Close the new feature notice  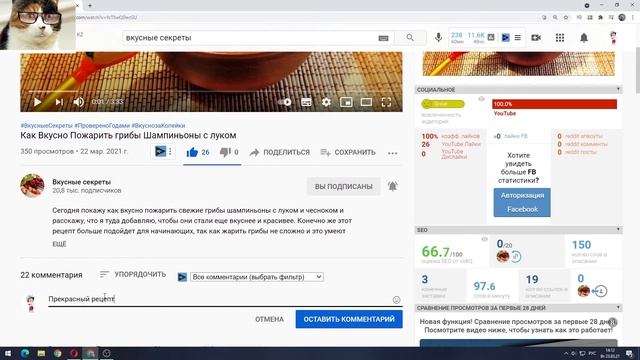coord(612,322)
